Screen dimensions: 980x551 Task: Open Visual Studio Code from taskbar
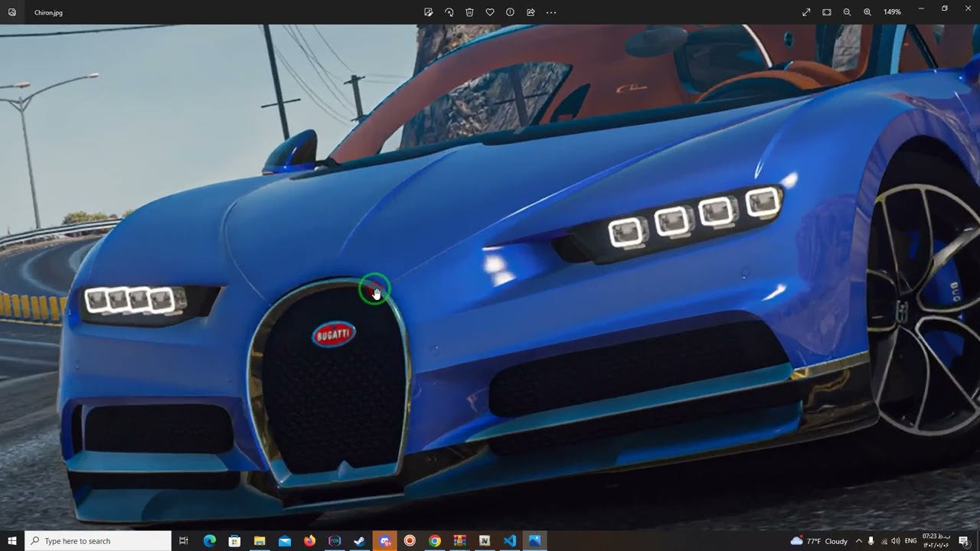tap(510, 541)
